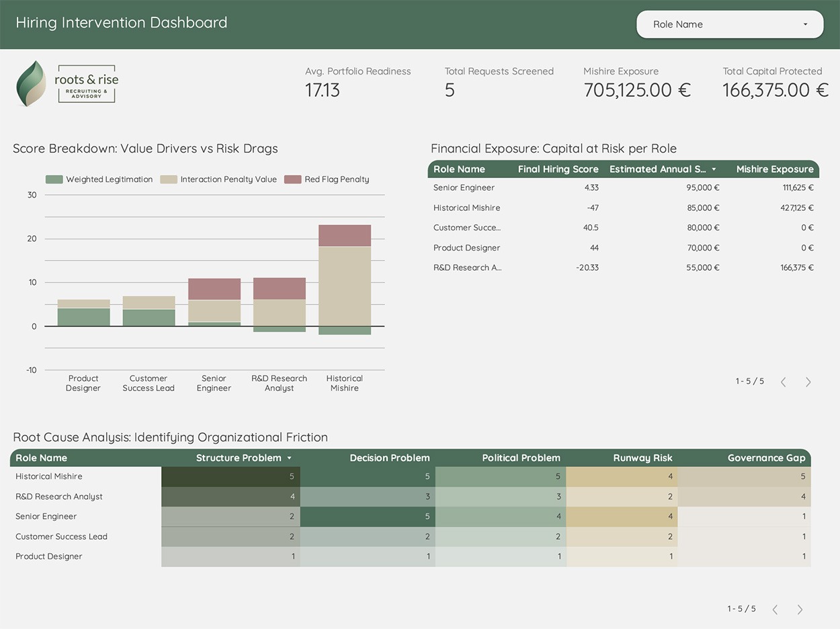The image size is (840, 629).
Task: Select the Governance Gap column header
Action: (766, 458)
